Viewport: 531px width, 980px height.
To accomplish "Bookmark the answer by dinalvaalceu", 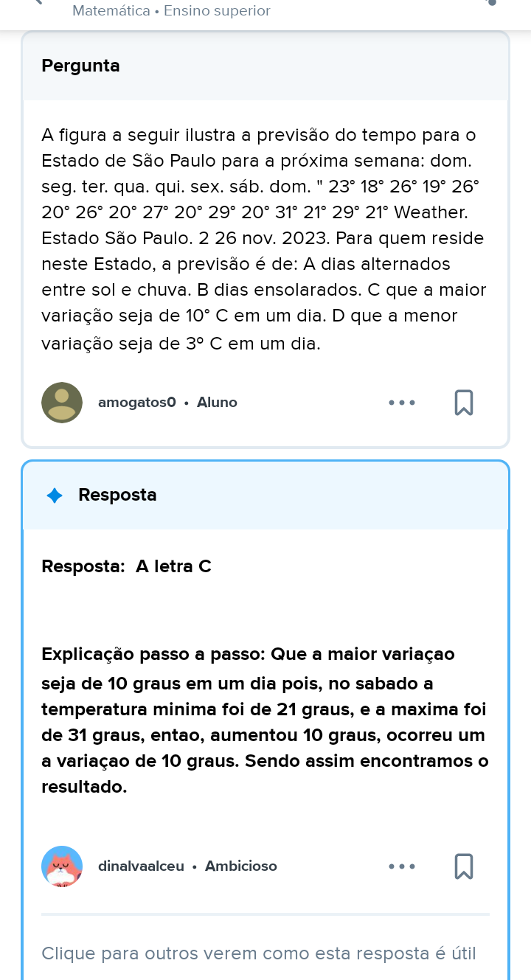I will [463, 866].
